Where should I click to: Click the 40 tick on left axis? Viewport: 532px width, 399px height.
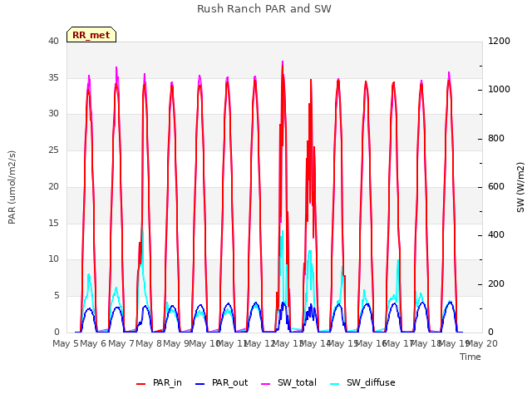[x=53, y=41]
